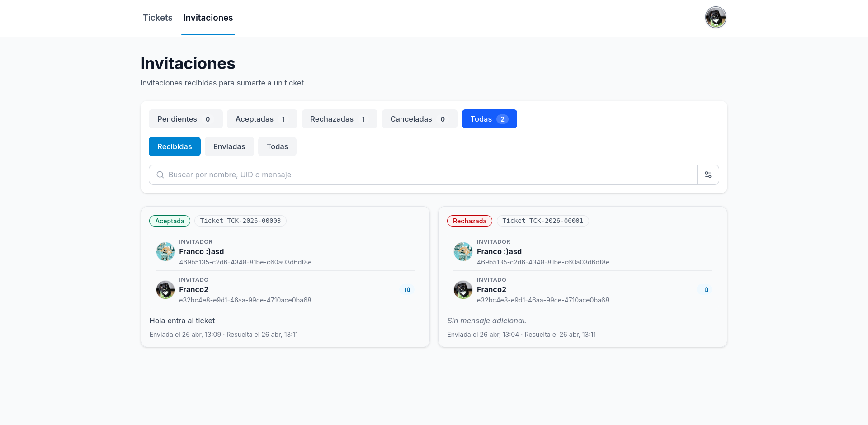Click invitee UID e32bc4e8 in Rechazada card
868x425 pixels.
[543, 300]
